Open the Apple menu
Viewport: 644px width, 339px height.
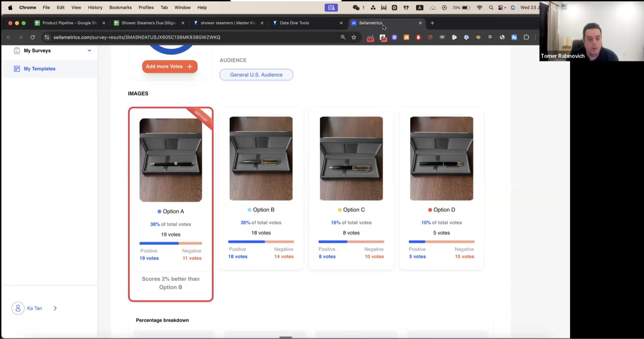pos(10,7)
